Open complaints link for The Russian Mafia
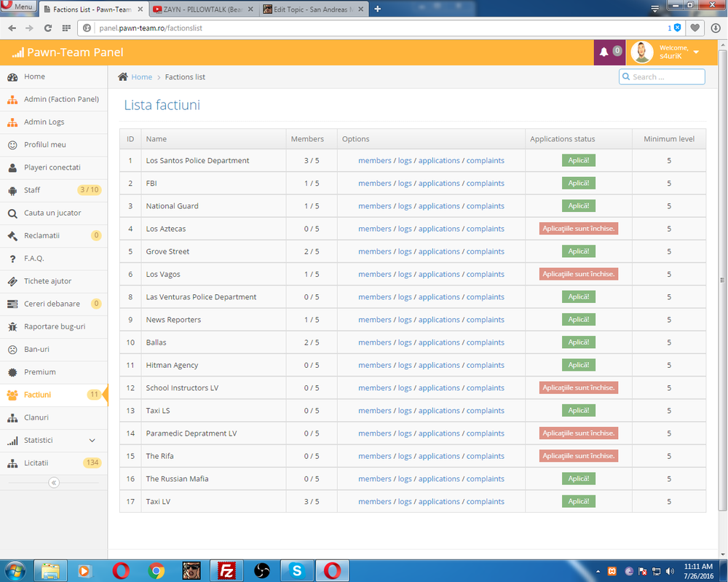Viewport: 728px width, 582px height. (485, 479)
